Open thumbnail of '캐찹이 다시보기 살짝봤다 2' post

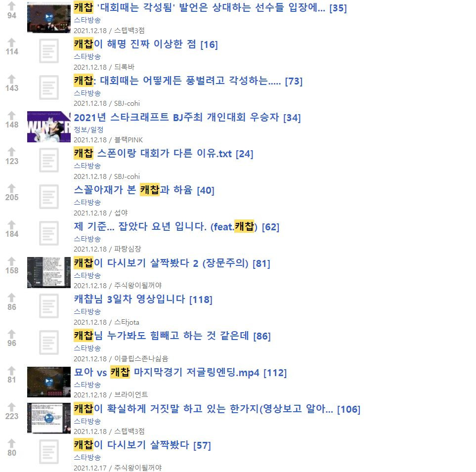click(49, 273)
